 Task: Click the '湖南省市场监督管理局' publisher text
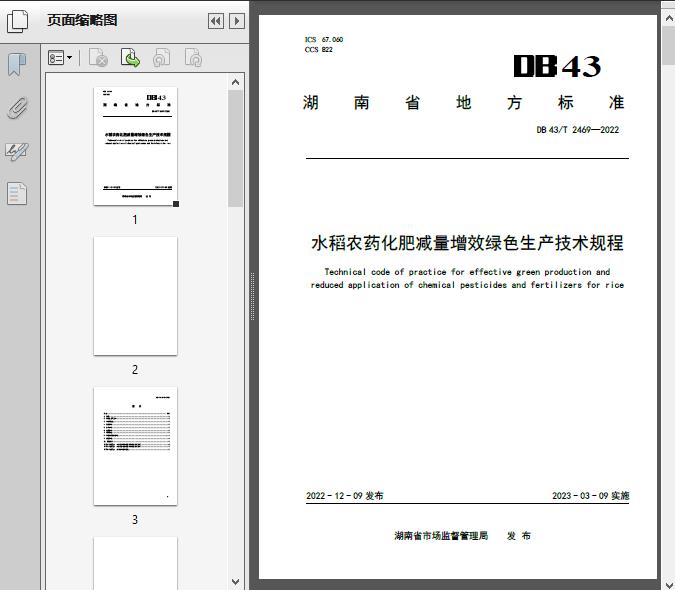pyautogui.click(x=441, y=535)
